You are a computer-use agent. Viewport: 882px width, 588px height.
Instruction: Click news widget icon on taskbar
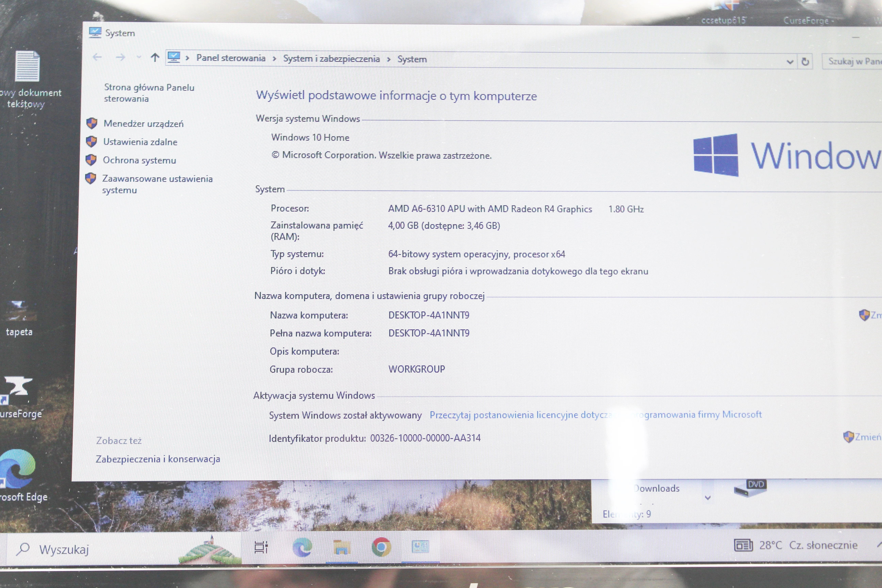(x=743, y=545)
